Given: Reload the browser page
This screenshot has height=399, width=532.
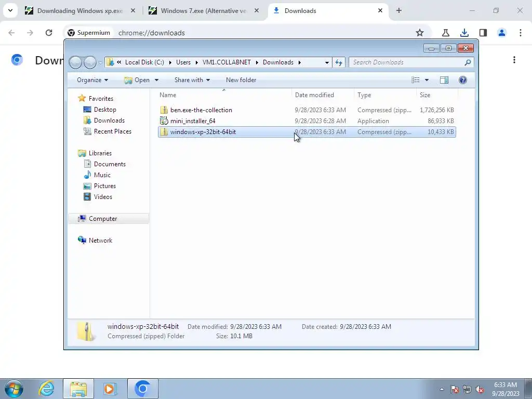Looking at the screenshot, I should coord(49,33).
